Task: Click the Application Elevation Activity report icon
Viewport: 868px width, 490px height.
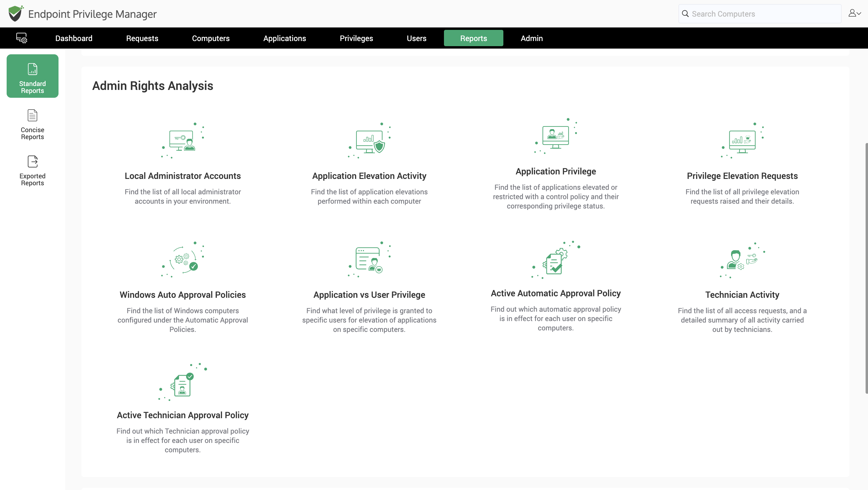Action: tap(369, 141)
